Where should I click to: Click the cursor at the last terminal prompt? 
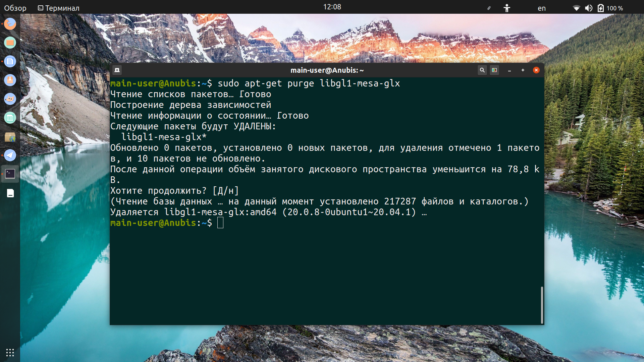[220, 223]
